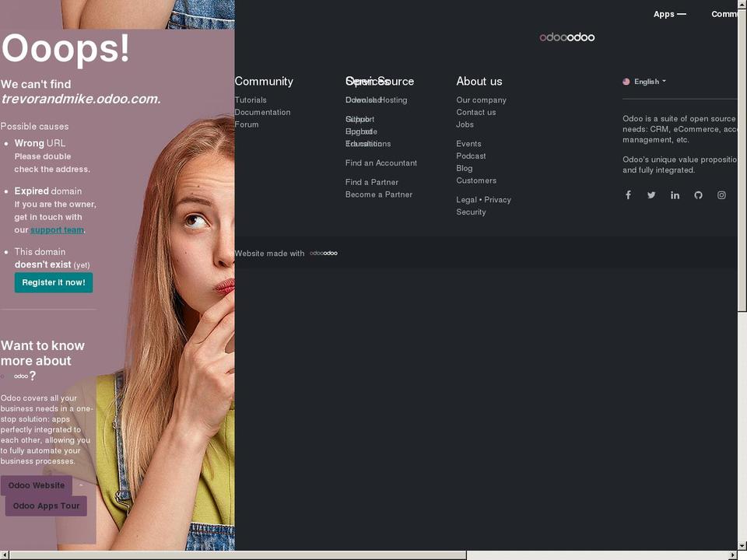Viewport: 747px width, 560px height.
Task: Open the Legal link
Action: [466, 200]
